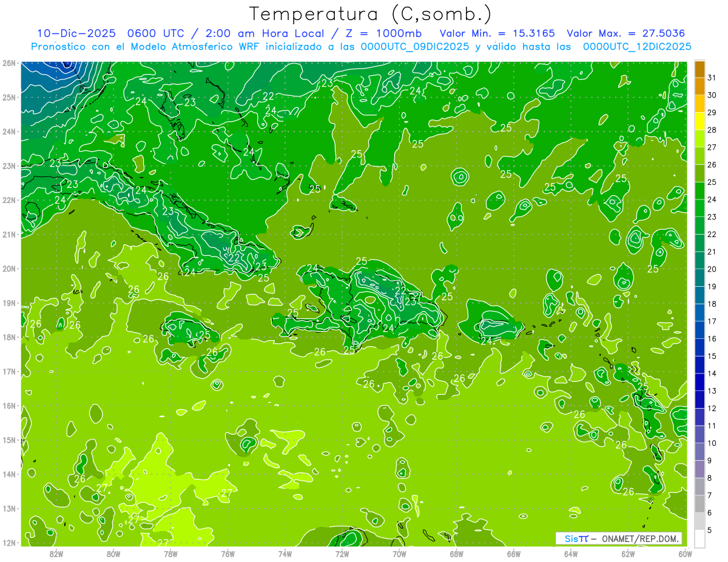Click the "68W" longitude axis label

click(456, 554)
